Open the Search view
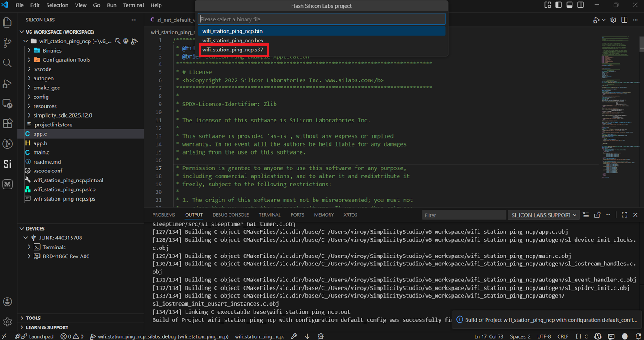Image resolution: width=644 pixels, height=340 pixels. (x=7, y=63)
